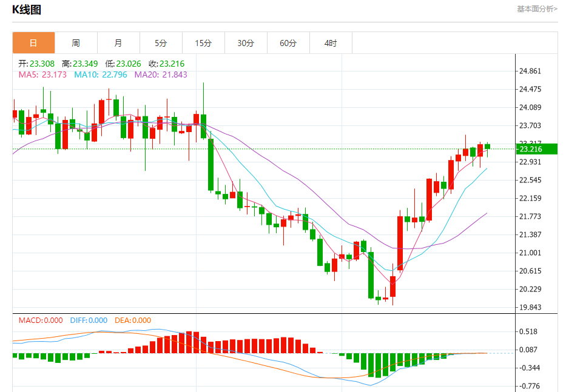Click the green 23.216 current price tag
Screen dimensions: 566x392
(x=537, y=149)
